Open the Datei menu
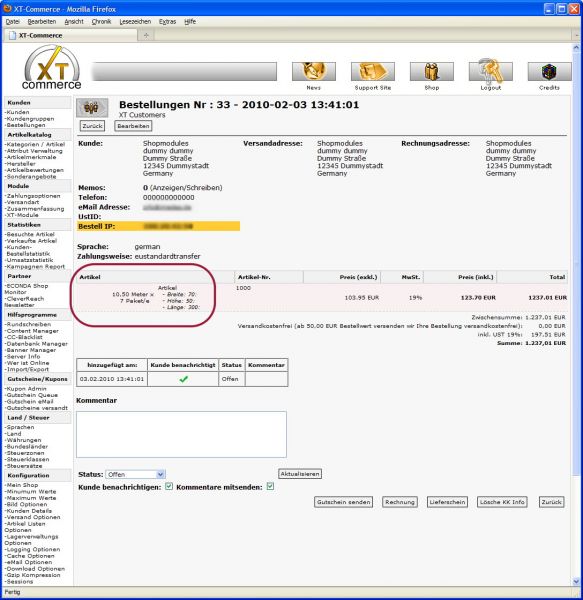 pyautogui.click(x=12, y=22)
